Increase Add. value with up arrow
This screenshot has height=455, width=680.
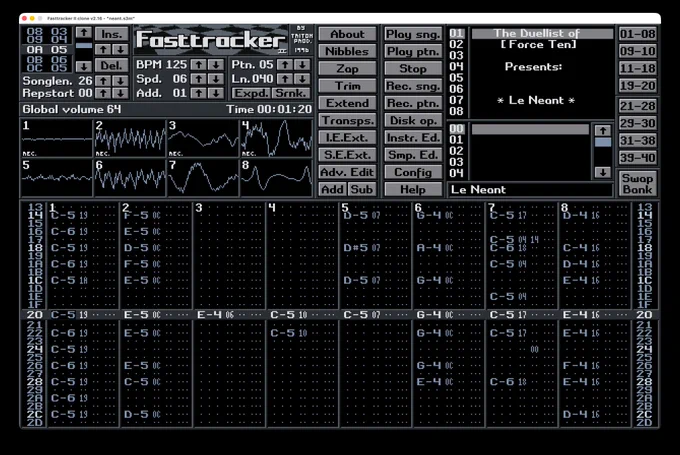coord(199,93)
